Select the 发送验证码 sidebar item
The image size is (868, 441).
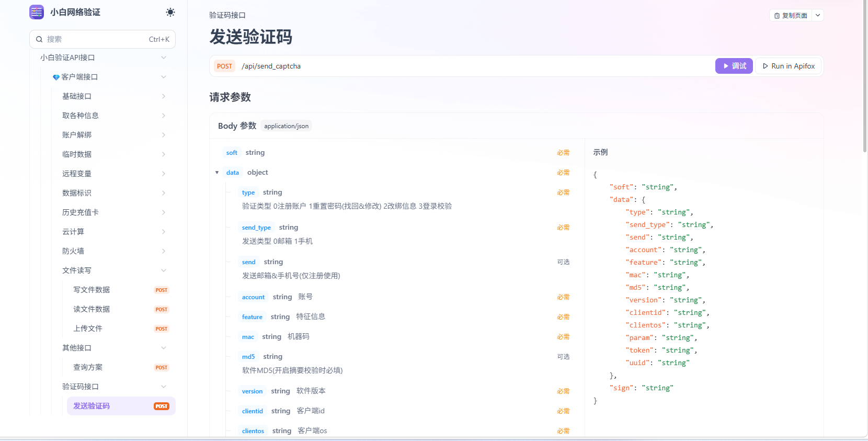click(x=121, y=406)
